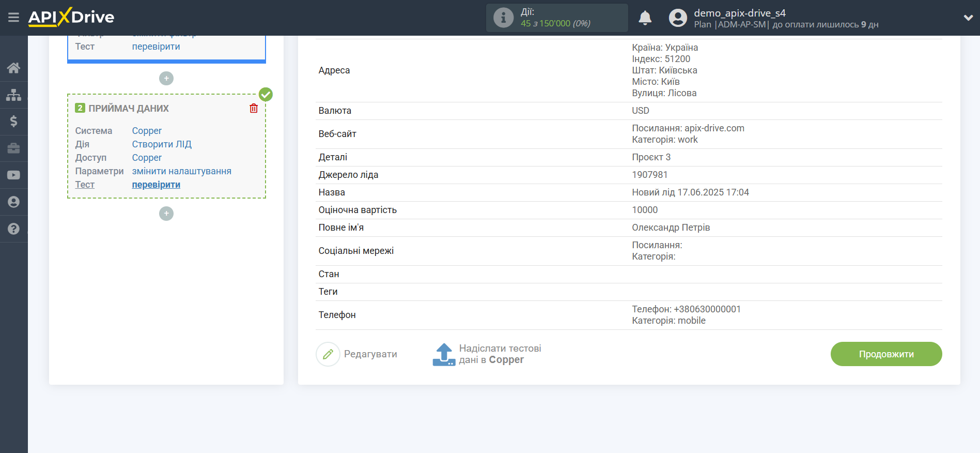Screen dimensions: 980x453
Task: Open briefcase icon in sidebar
Action: (13, 148)
